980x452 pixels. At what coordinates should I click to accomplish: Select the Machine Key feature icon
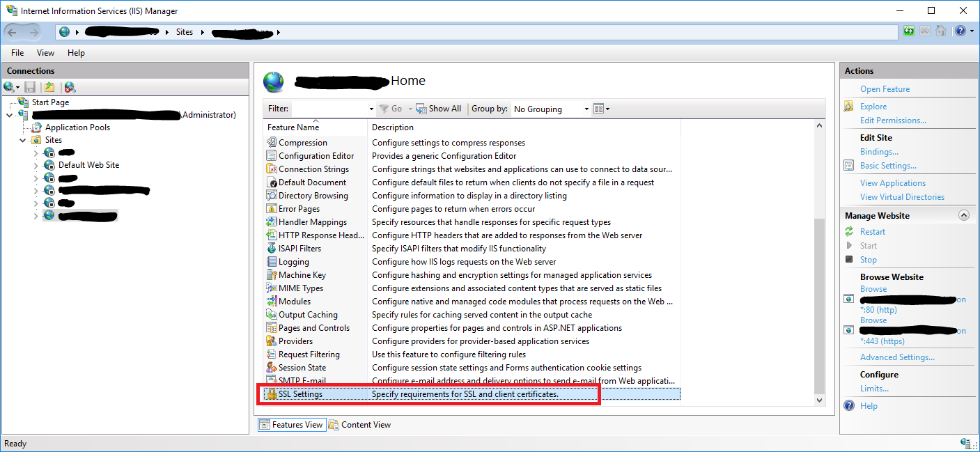click(x=272, y=275)
